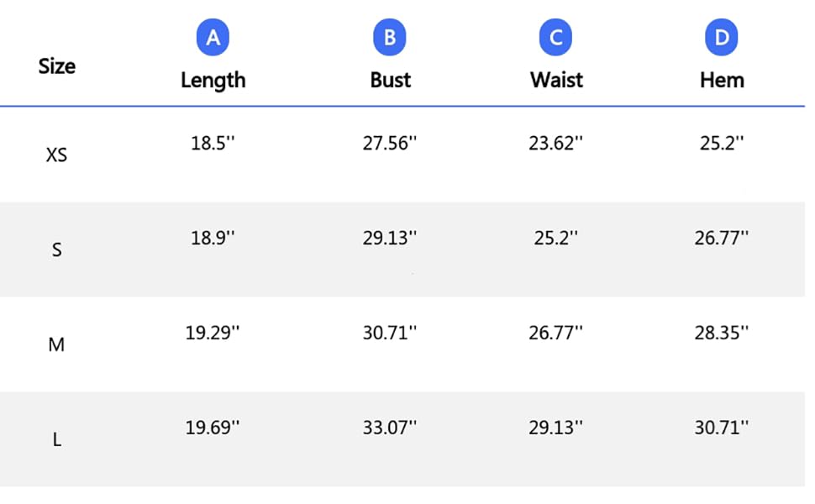815x504 pixels.
Task: Click the L bust value 33.07''
Action: click(390, 428)
